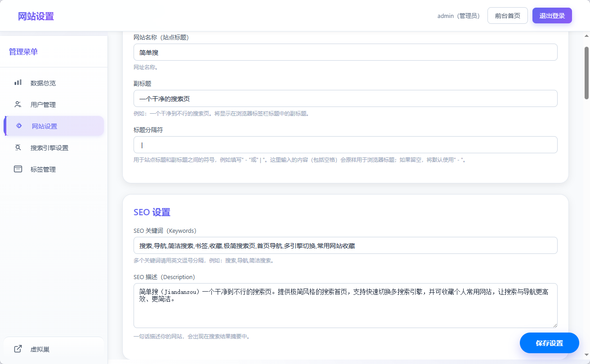The height and width of the screenshot is (364, 590).
Task: Click the 网站名称 input containing 简单搜
Action: (345, 52)
